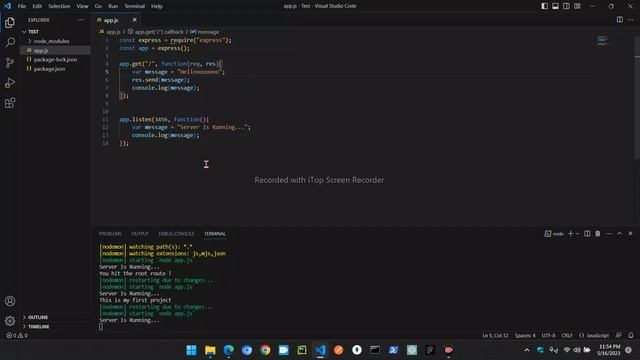Open Source Control view
The width and height of the screenshot is (640, 360).
(x=10, y=62)
